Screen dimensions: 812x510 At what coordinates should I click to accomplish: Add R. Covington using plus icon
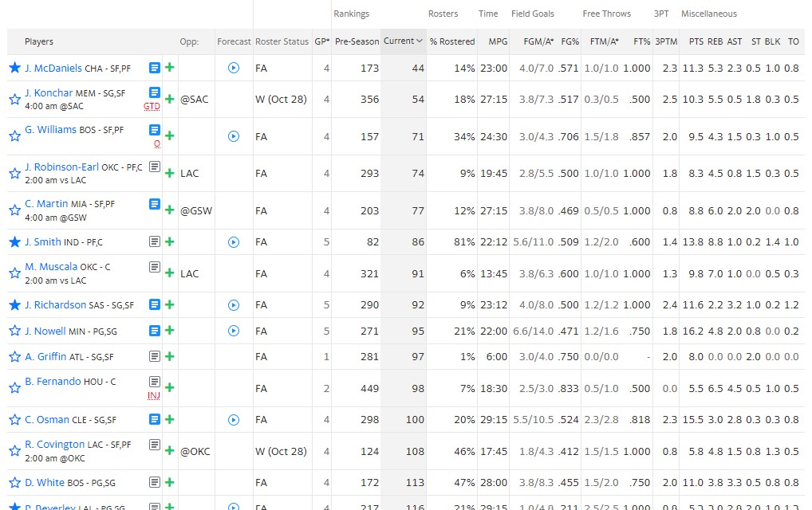coord(169,451)
